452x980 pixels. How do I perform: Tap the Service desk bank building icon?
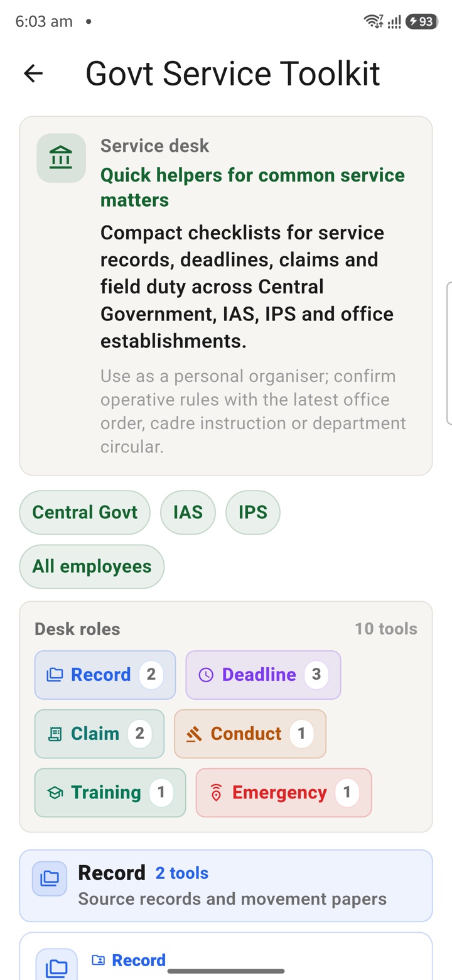[61, 158]
